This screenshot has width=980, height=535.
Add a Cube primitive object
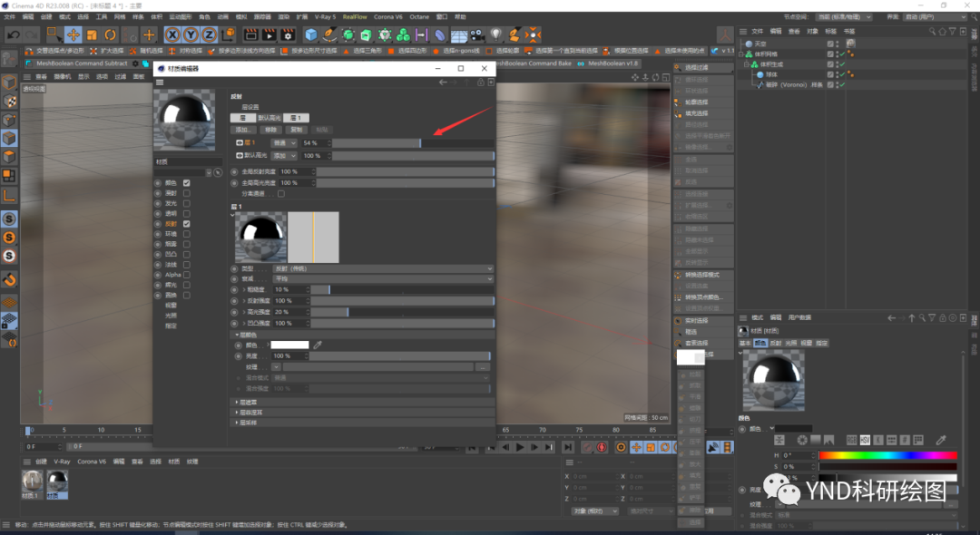tap(310, 35)
